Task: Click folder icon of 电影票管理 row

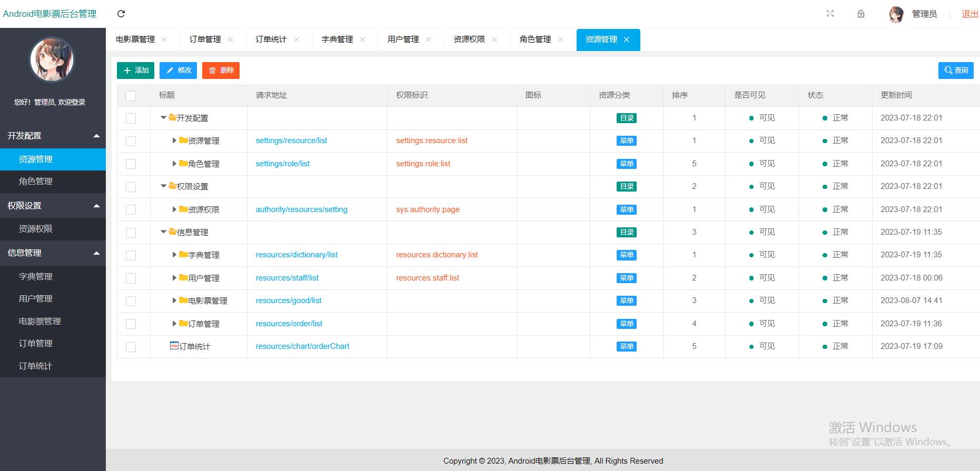Action: tap(183, 300)
